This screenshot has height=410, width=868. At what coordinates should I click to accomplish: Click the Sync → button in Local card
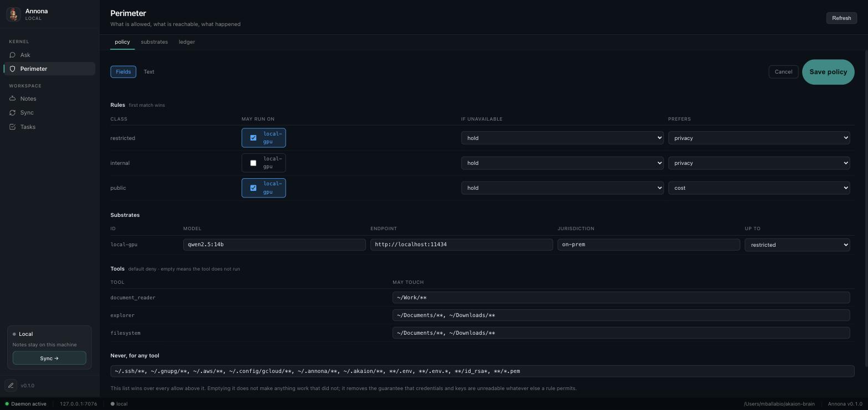49,358
